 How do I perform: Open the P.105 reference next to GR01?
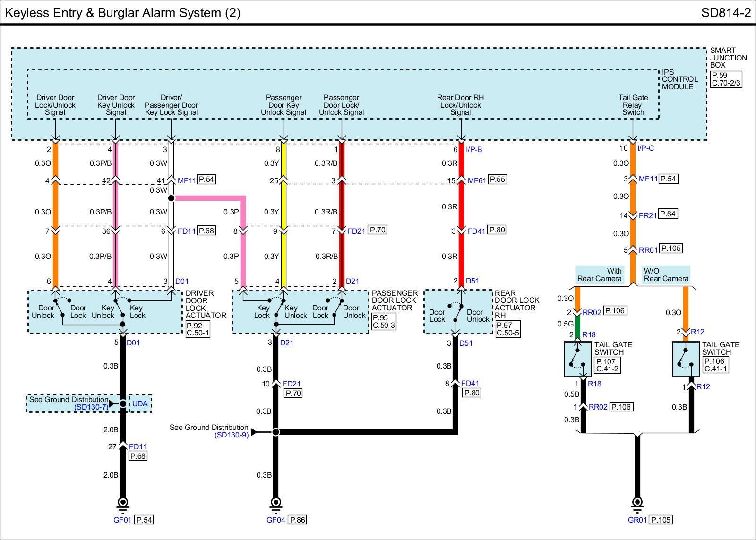(x=661, y=520)
